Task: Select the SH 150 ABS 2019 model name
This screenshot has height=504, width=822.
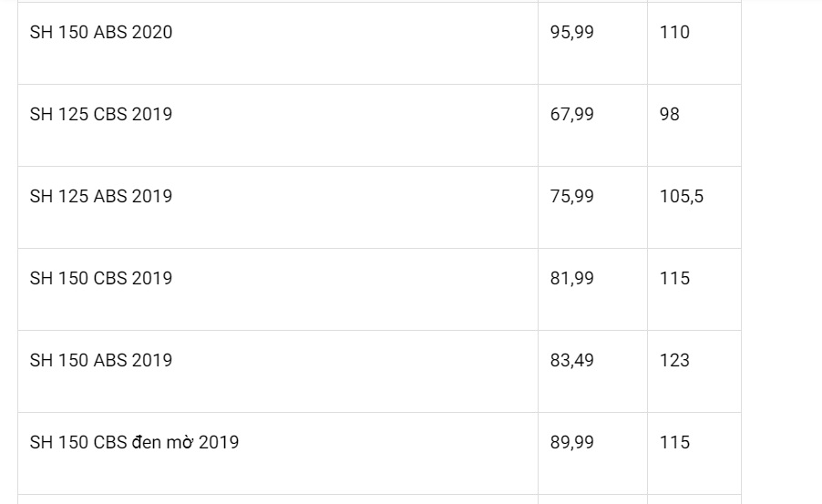Action: tap(101, 361)
